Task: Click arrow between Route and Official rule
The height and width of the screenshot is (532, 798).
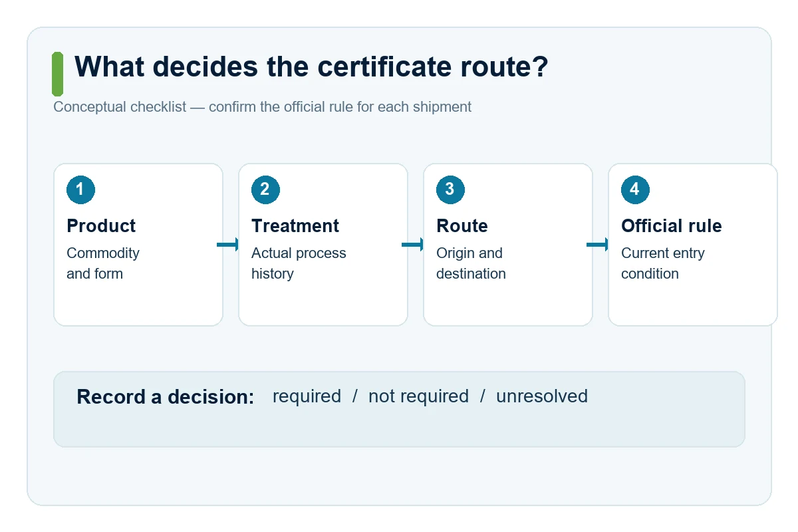Action: pyautogui.click(x=597, y=245)
